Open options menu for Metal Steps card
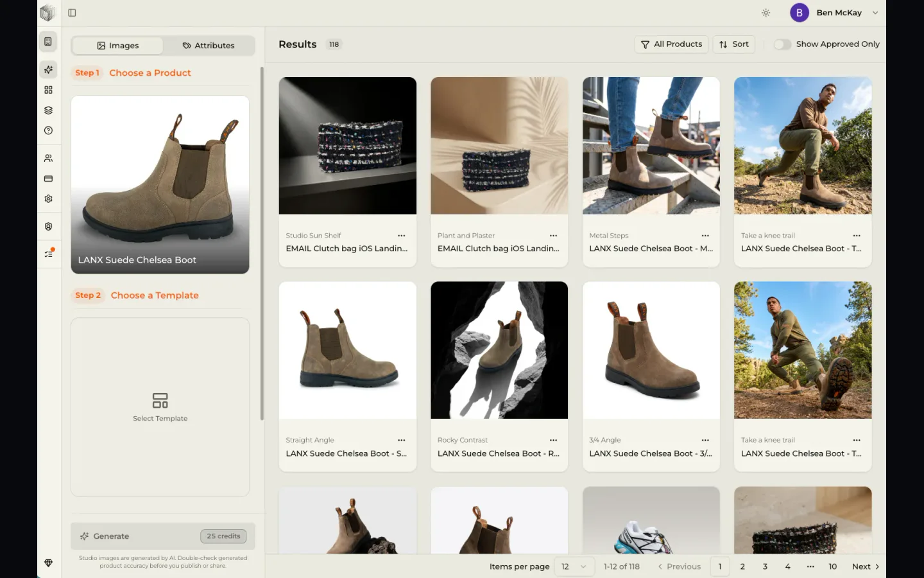The width and height of the screenshot is (924, 578). pyautogui.click(x=705, y=236)
